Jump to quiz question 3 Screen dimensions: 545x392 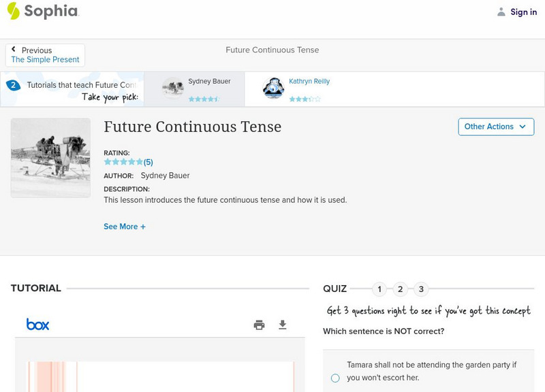(421, 289)
